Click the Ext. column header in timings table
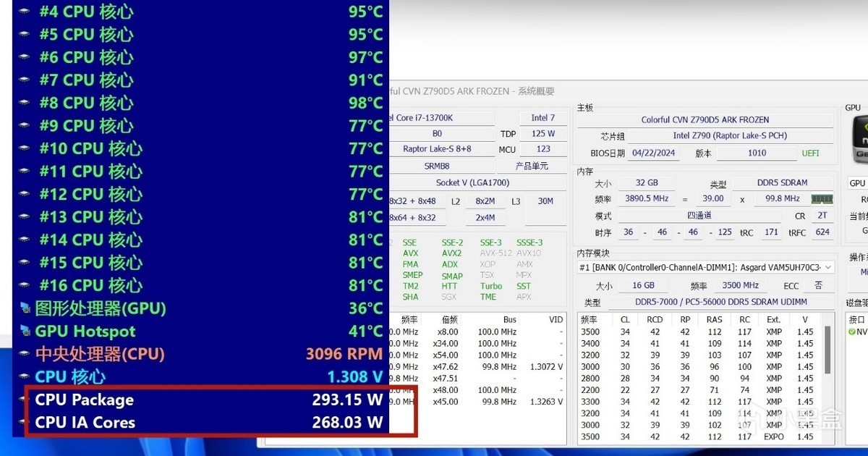Image resolution: width=868 pixels, height=456 pixels. 774,319
